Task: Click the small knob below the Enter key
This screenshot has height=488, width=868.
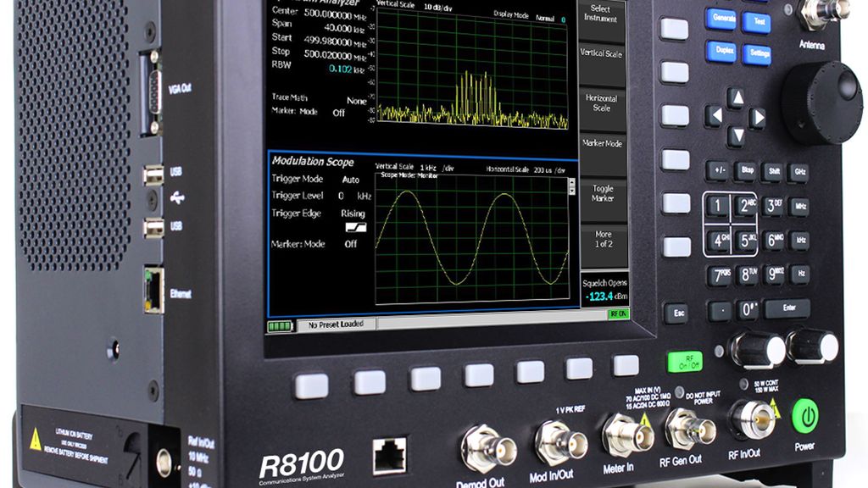Action: pos(813,346)
